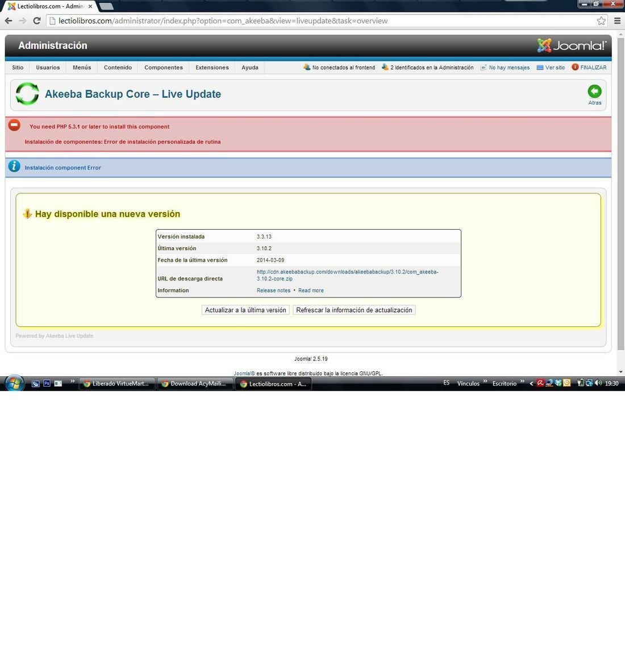Click installed version value 3.3.13
The image size is (625, 672).
click(x=264, y=237)
